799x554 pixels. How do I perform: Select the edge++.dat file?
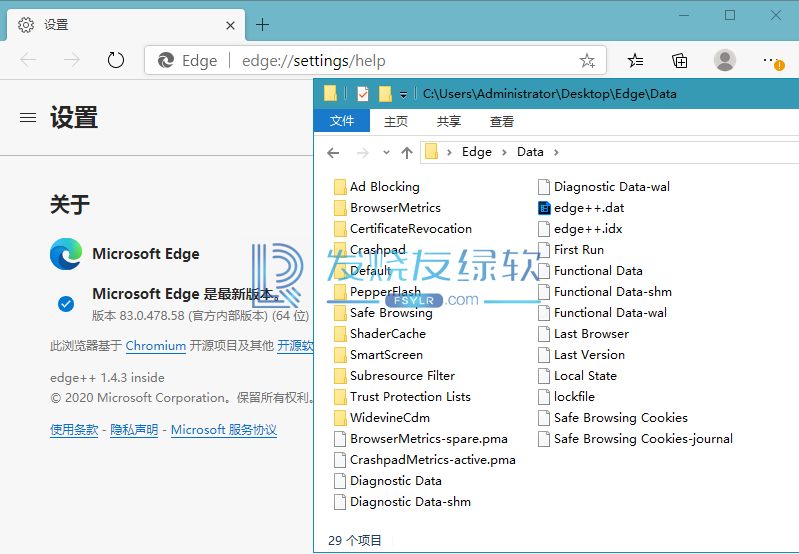point(581,207)
